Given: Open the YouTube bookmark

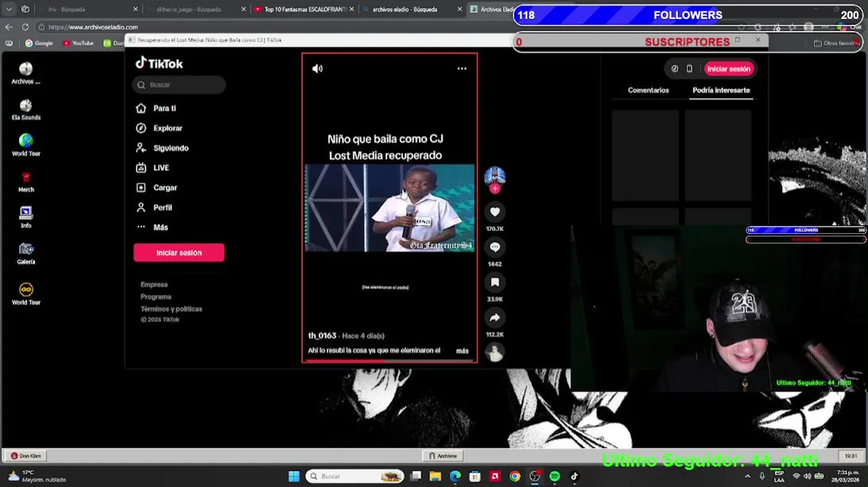Looking at the screenshot, I should (x=78, y=43).
